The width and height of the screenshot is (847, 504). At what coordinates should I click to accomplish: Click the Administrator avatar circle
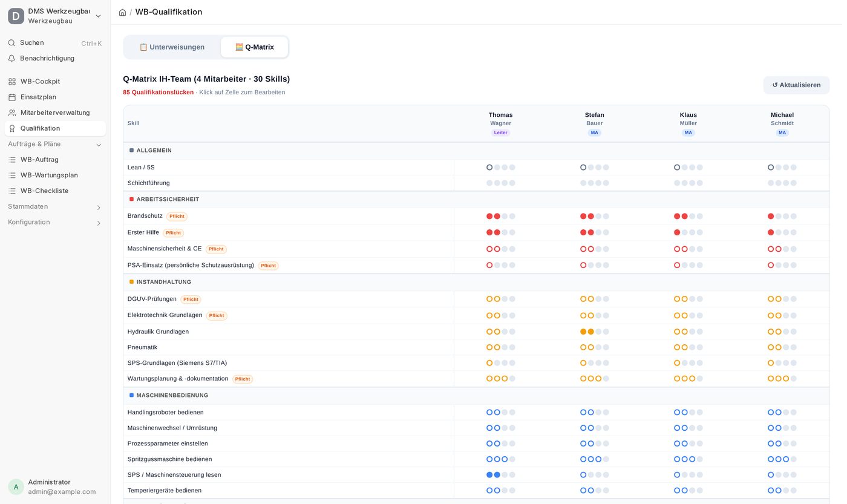pyautogui.click(x=16, y=487)
